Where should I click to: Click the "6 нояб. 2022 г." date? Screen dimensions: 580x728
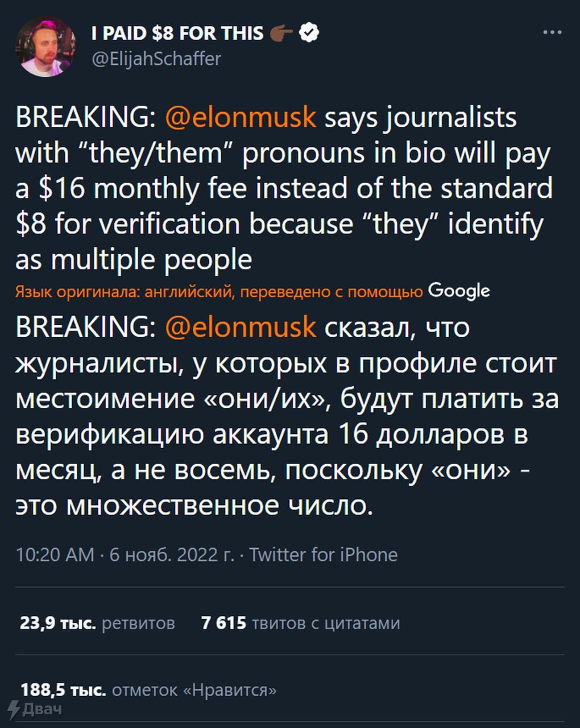click(x=172, y=555)
